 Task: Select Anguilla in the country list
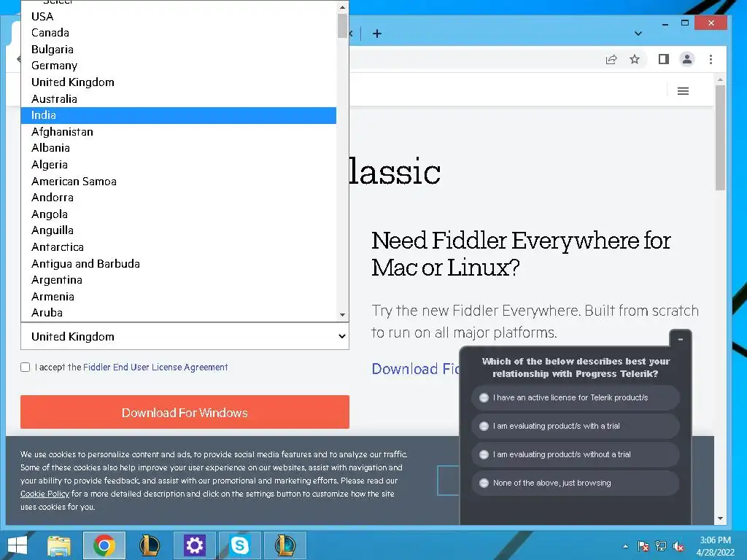[179, 230]
